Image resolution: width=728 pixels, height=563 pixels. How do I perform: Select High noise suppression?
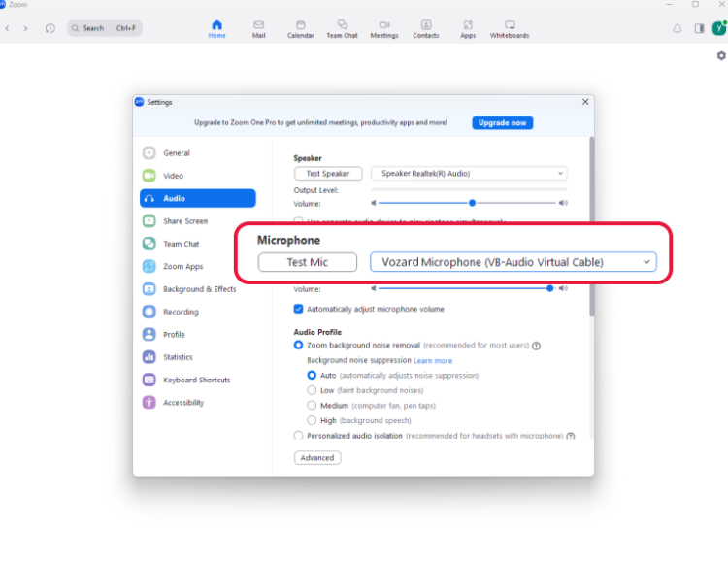point(312,420)
